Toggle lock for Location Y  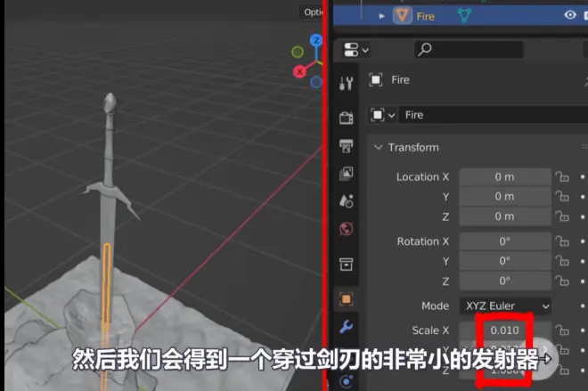(562, 197)
